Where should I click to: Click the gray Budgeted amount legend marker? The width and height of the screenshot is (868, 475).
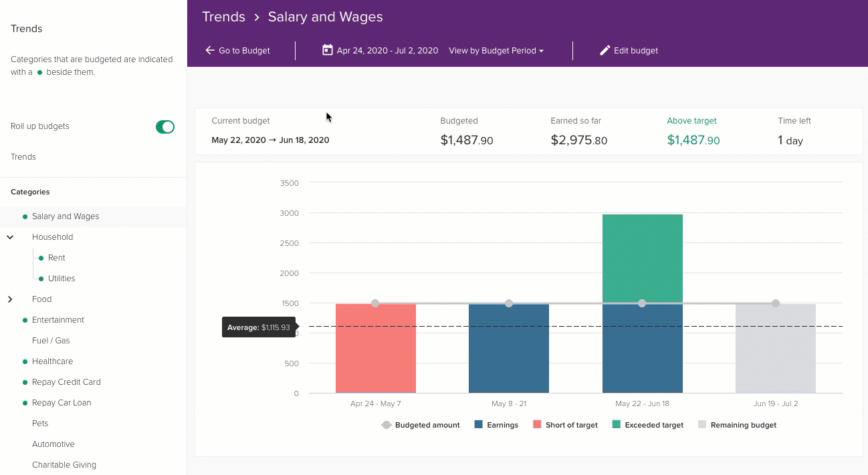387,425
